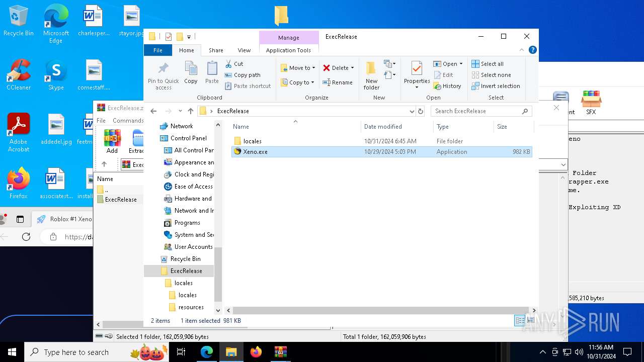Create a New folder
Screen dimensions: 644x362
[x=371, y=76]
